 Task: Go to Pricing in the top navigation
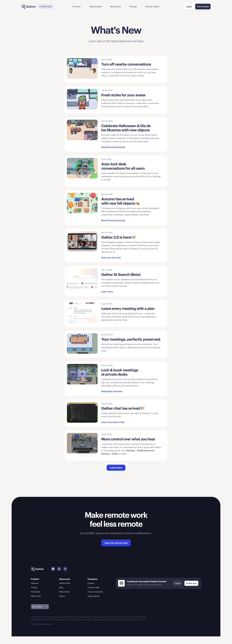click(x=133, y=6)
